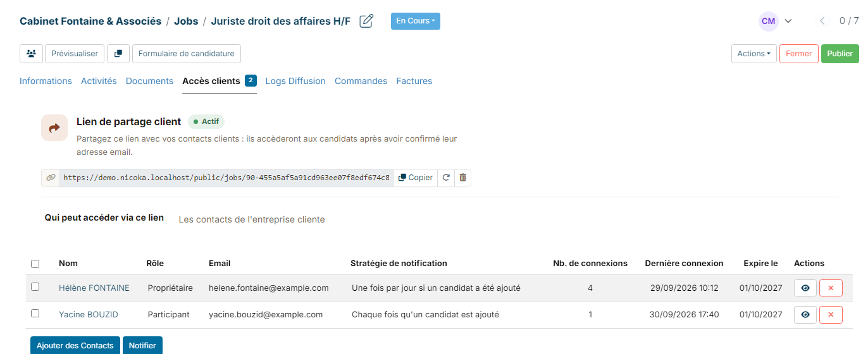Go to previous job with chevron
This screenshot has height=354, width=868.
pos(822,21)
